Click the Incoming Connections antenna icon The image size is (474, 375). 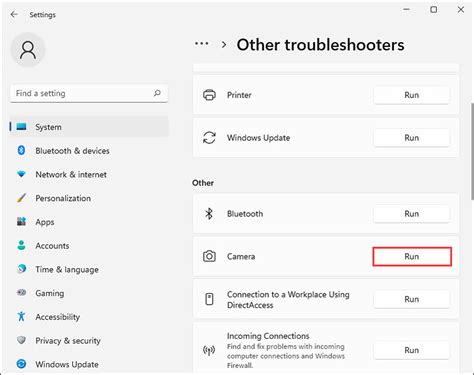pyautogui.click(x=209, y=350)
